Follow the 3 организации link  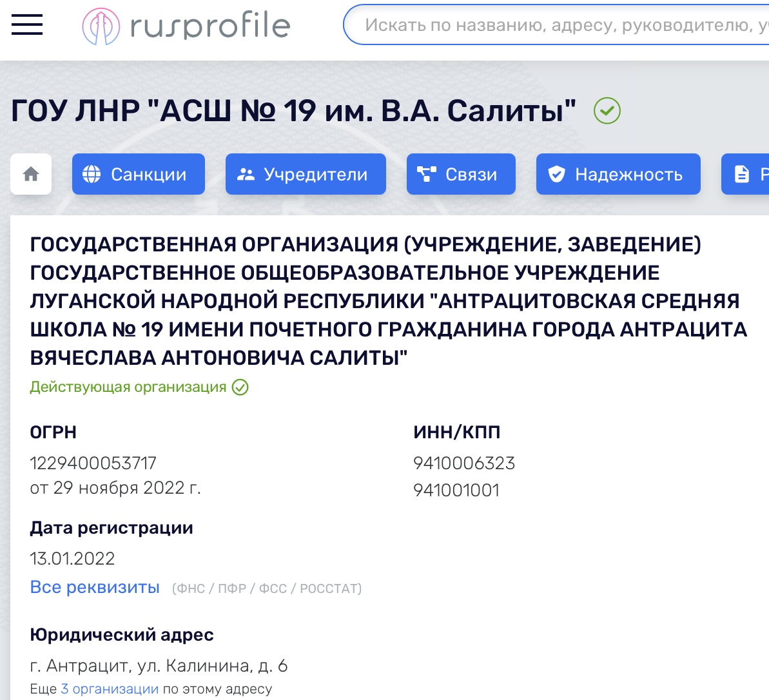[x=110, y=688]
